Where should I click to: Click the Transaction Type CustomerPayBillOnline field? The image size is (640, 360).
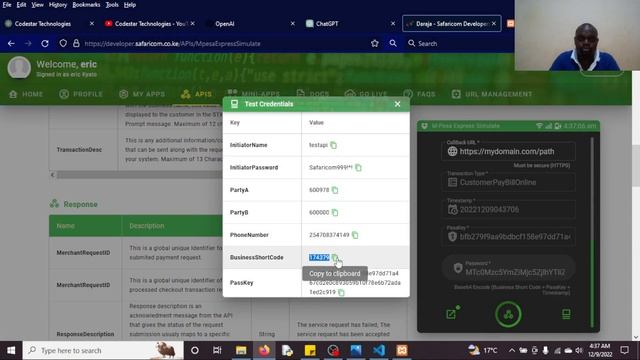pyautogui.click(x=509, y=182)
